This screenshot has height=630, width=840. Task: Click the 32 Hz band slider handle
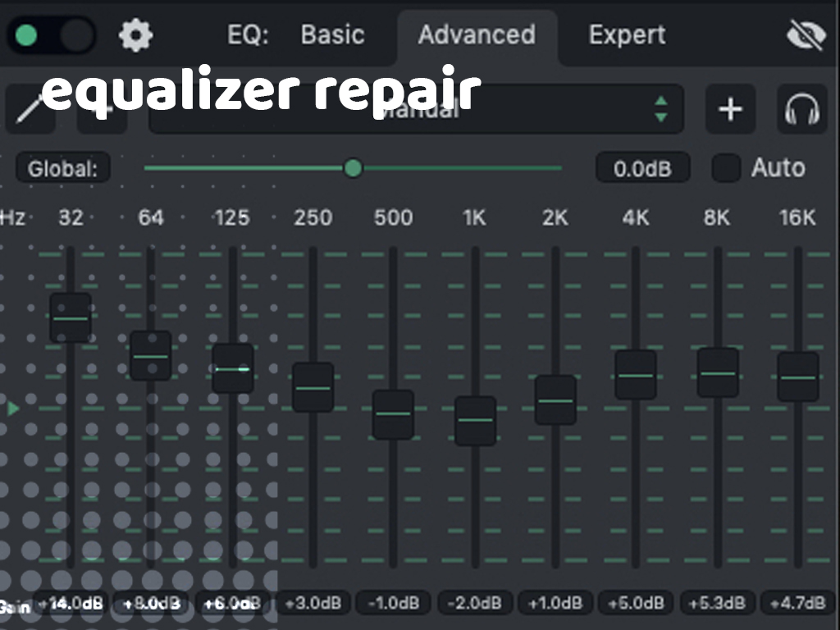[71, 317]
